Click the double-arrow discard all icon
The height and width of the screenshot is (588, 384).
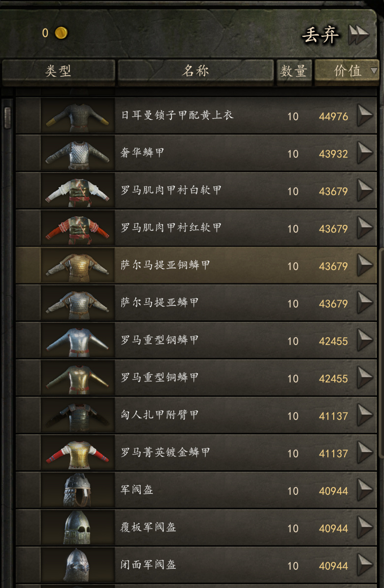[x=358, y=35]
